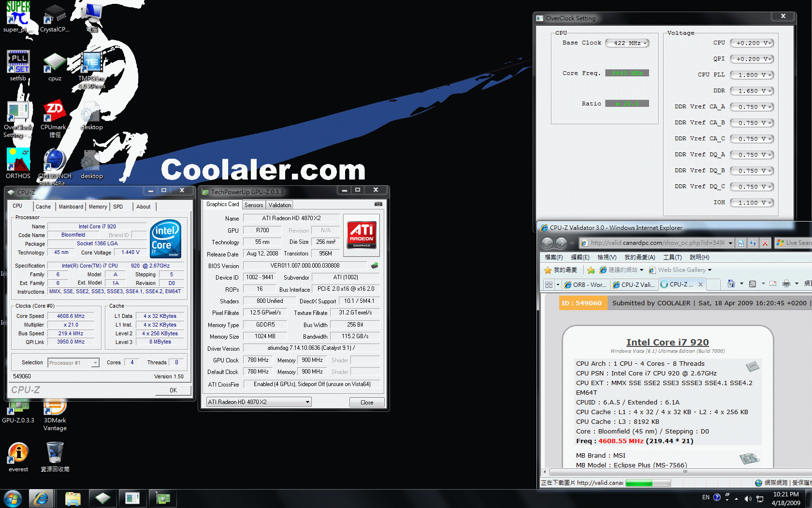Open the setfsb PLL SET shortcut
The image size is (812, 508).
[x=18, y=66]
